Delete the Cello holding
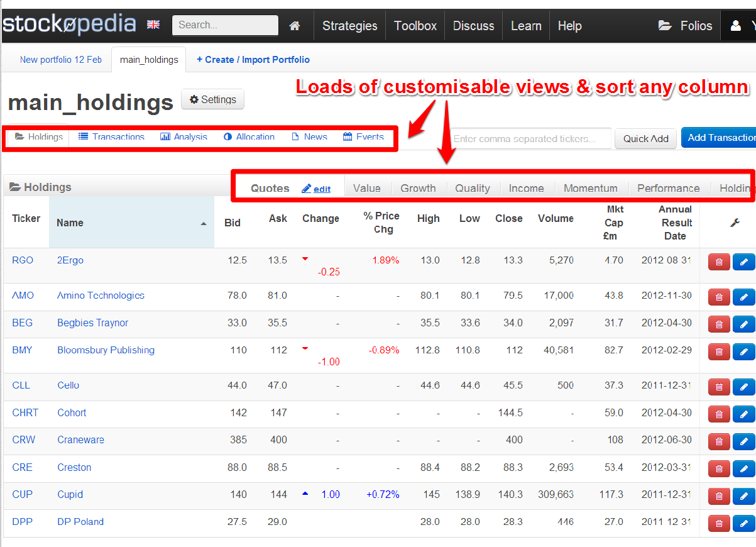 pyautogui.click(x=719, y=387)
